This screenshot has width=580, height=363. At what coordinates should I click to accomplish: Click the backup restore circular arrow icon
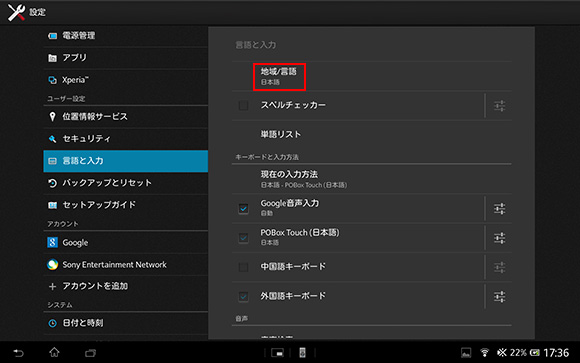click(x=53, y=183)
